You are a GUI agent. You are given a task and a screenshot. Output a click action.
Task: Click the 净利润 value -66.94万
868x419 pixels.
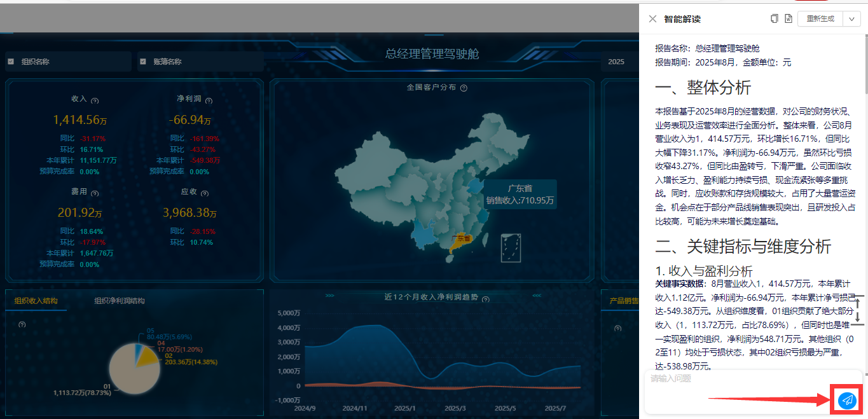click(x=189, y=120)
